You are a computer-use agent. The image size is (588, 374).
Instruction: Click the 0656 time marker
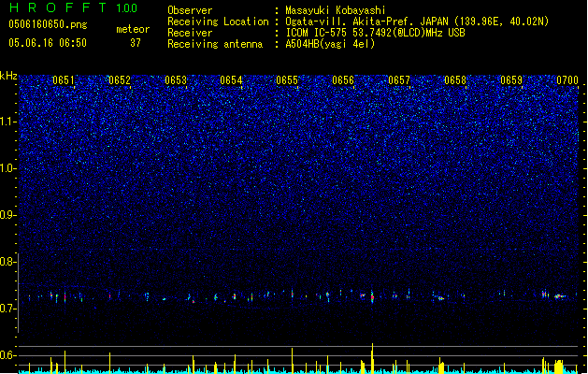(343, 80)
